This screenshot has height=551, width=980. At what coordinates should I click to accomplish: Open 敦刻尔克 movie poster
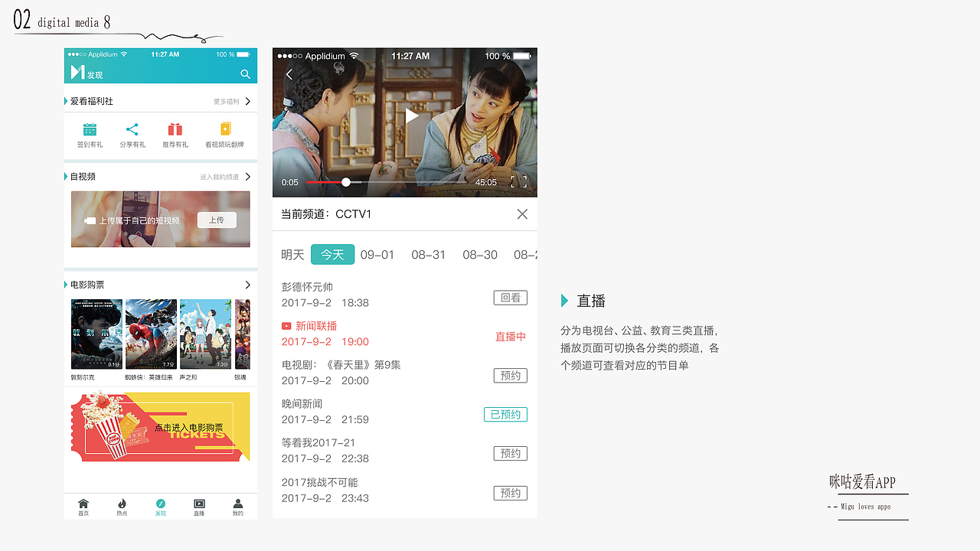pyautogui.click(x=96, y=334)
